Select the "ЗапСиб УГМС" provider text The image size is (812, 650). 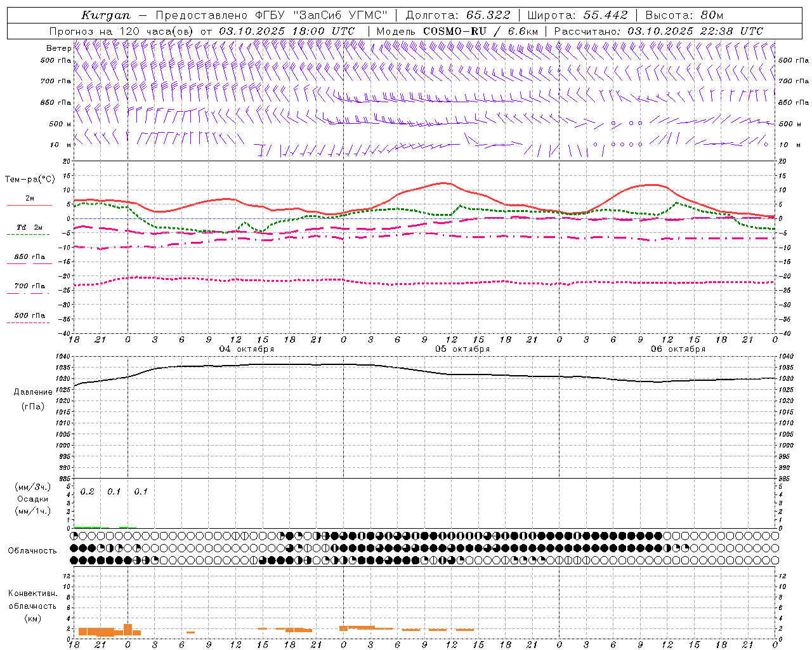(x=340, y=15)
